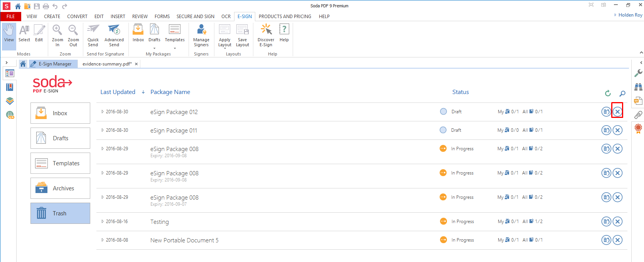The width and height of the screenshot is (644, 262).
Task: Toggle the Last Updated sort direction arrow
Action: coord(143,92)
